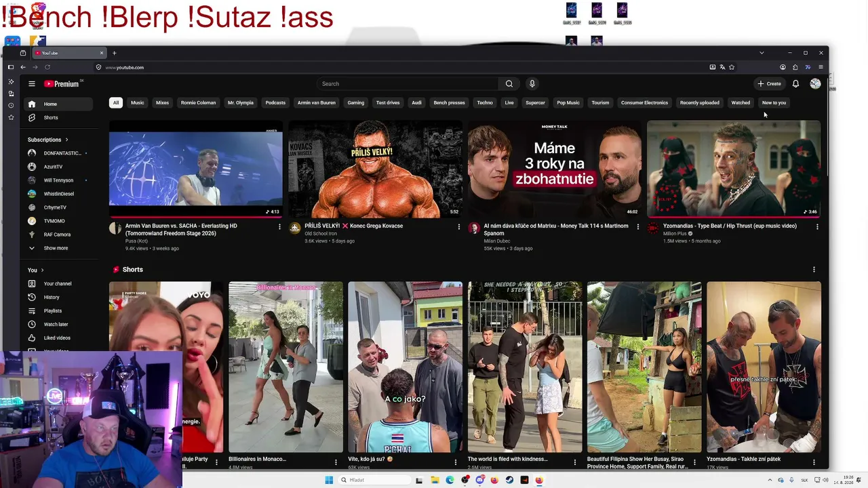Play the Money Talk 114 video
Screen dimensions: 868x488
coord(554,169)
